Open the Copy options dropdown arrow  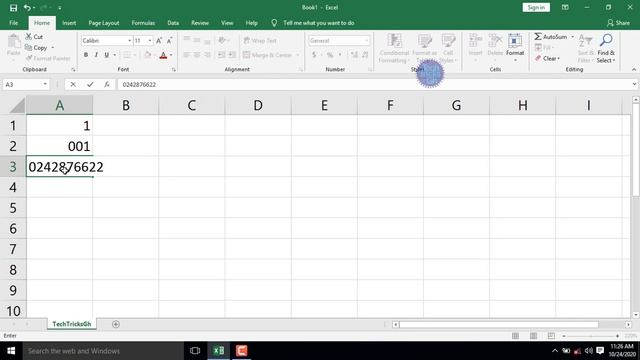[53, 48]
